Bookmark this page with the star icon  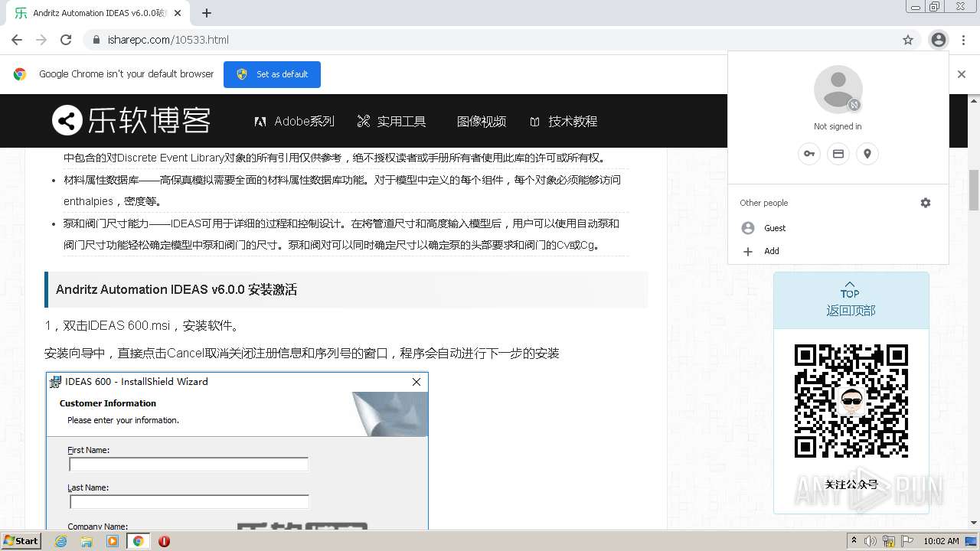tap(908, 40)
